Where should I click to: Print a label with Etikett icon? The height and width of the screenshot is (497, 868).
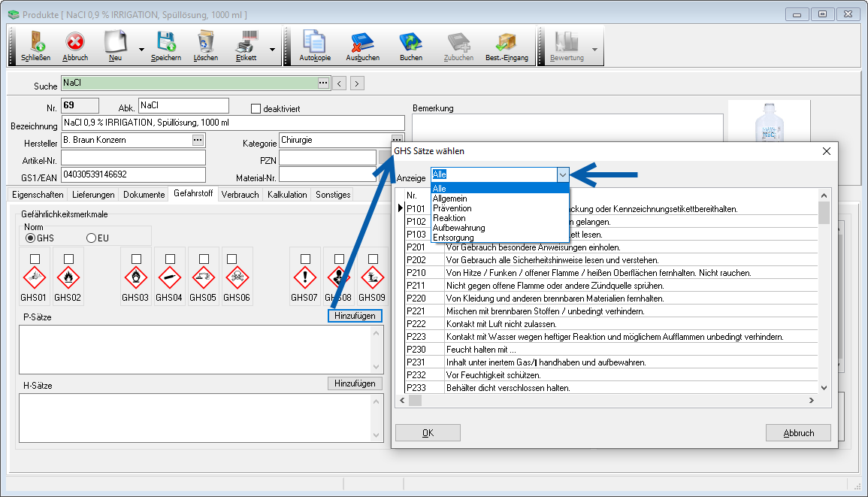246,45
